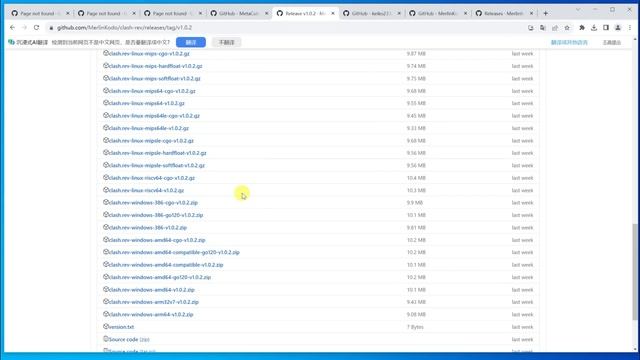Screen dimensions: 640x360
Task: Click the grey don't-translate button
Action: [x=227, y=42]
